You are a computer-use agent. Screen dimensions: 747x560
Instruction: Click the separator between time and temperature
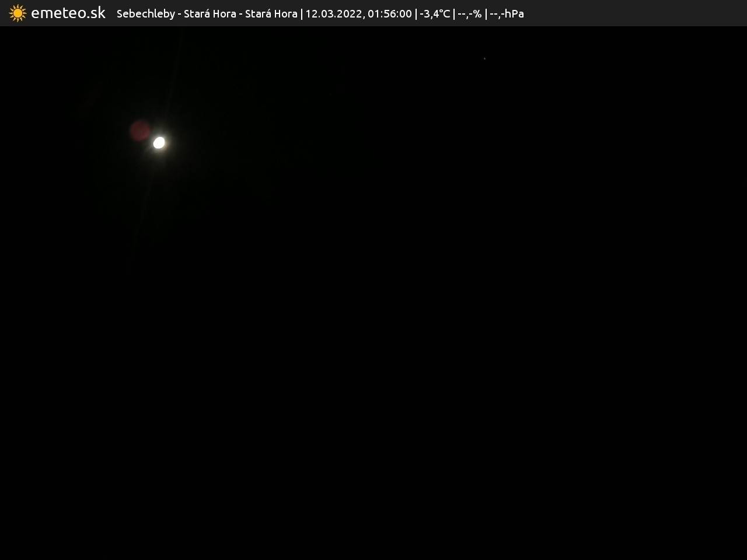point(416,13)
